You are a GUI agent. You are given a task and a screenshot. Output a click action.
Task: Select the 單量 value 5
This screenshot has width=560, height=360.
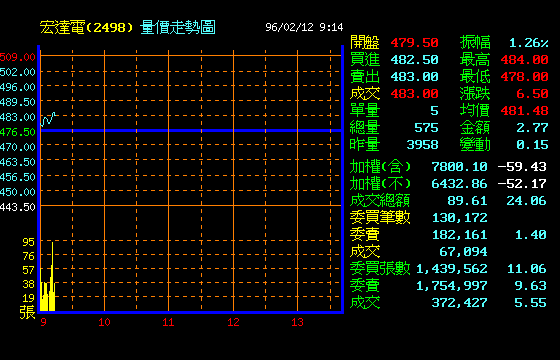434,111
